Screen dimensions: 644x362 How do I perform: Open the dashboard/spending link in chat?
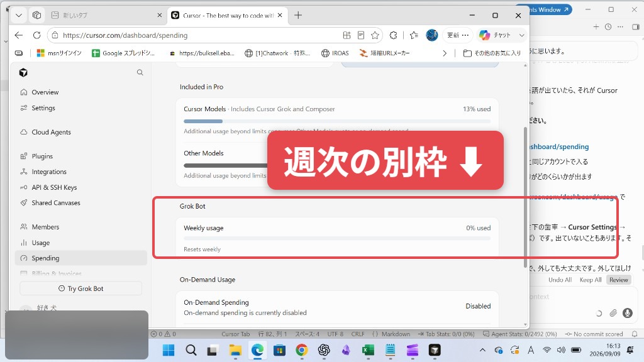pyautogui.click(x=559, y=146)
